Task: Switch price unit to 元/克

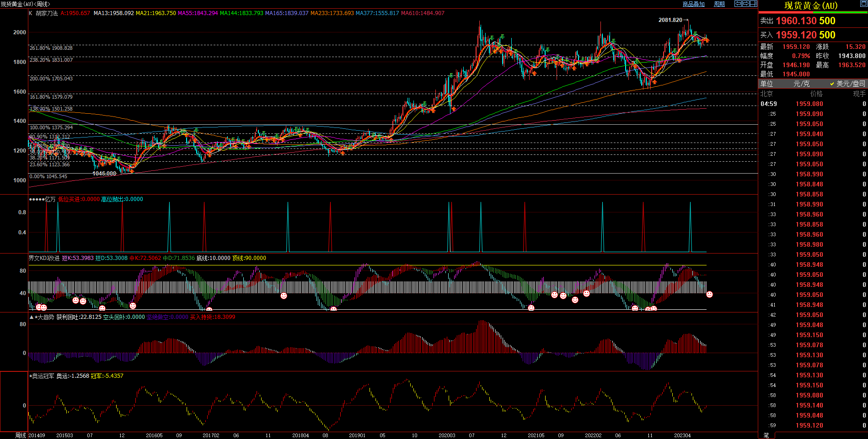Action: [x=801, y=84]
